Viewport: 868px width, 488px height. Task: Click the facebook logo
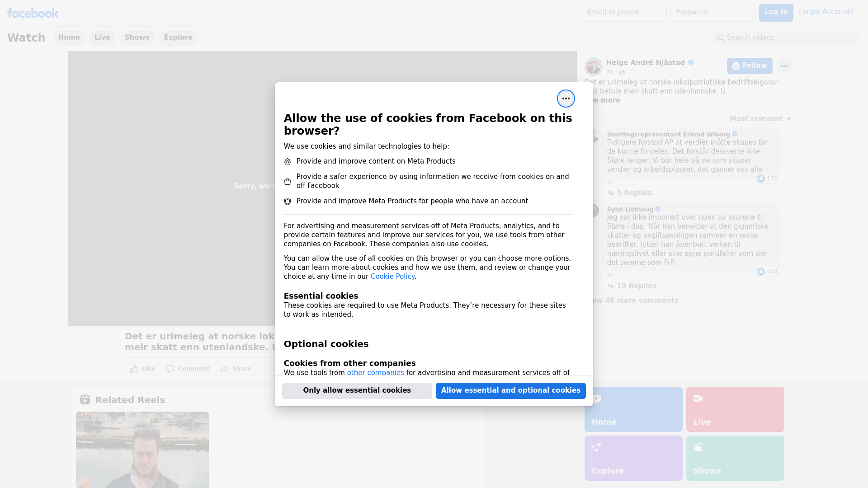click(33, 13)
